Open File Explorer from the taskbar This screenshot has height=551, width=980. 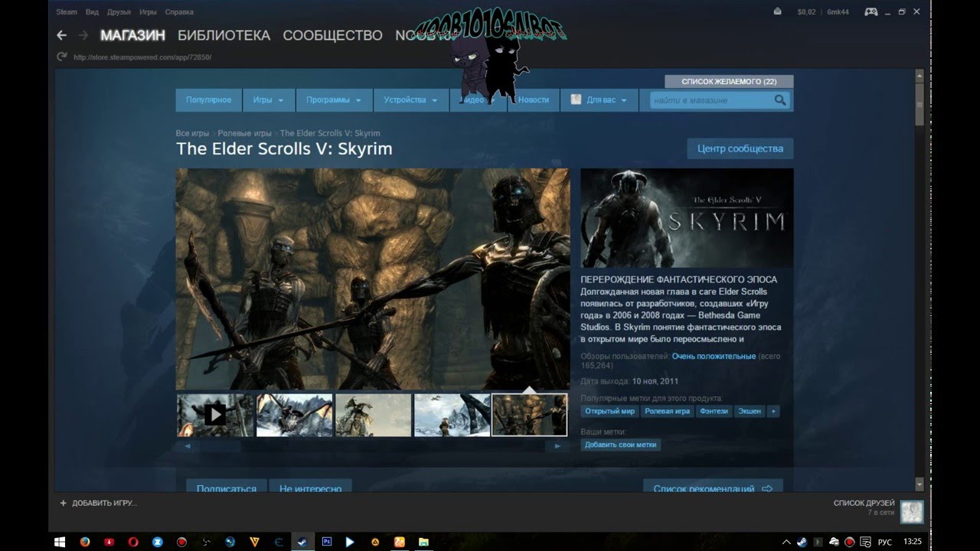coord(423,542)
